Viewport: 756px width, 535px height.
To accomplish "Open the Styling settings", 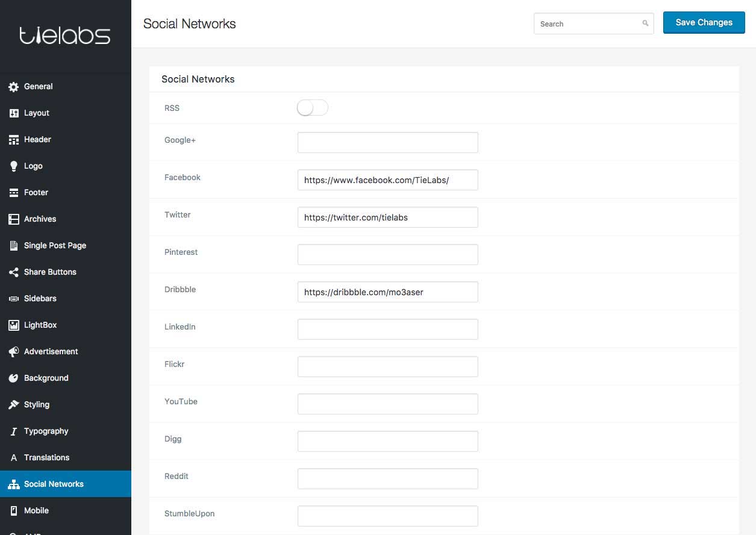I will (x=65, y=405).
